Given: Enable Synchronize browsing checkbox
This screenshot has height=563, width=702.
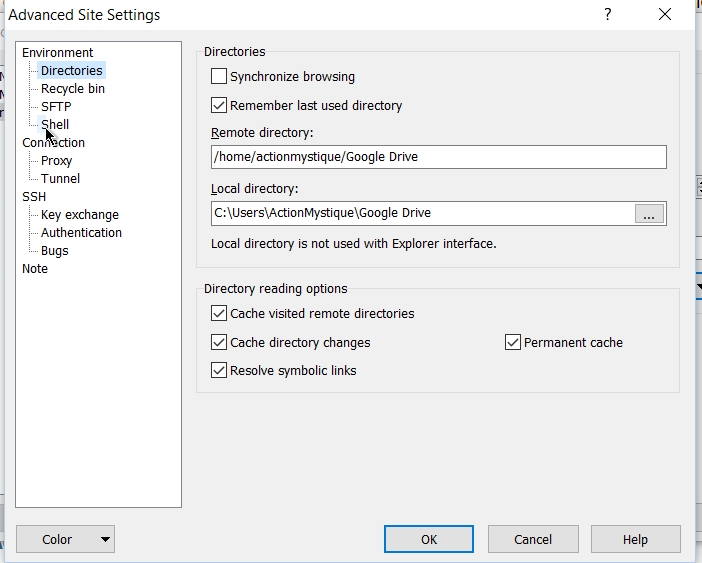Looking at the screenshot, I should click(219, 76).
